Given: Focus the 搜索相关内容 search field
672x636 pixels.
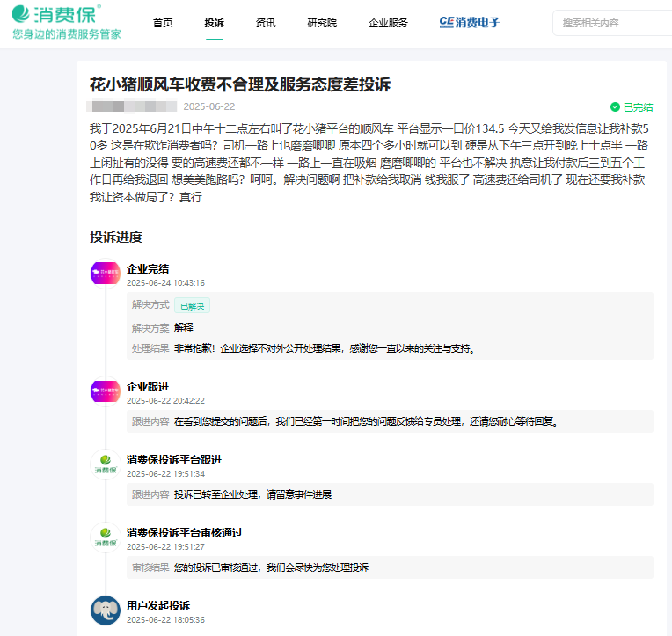Looking at the screenshot, I should pyautogui.click(x=613, y=23).
